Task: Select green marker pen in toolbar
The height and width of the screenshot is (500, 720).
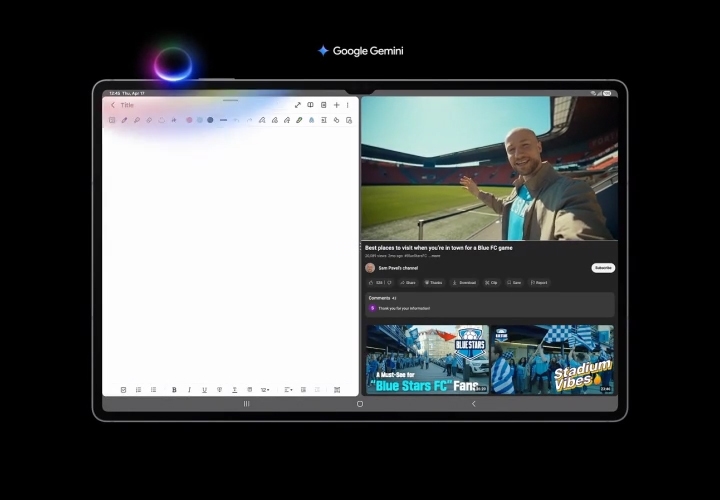Action: 299,120
